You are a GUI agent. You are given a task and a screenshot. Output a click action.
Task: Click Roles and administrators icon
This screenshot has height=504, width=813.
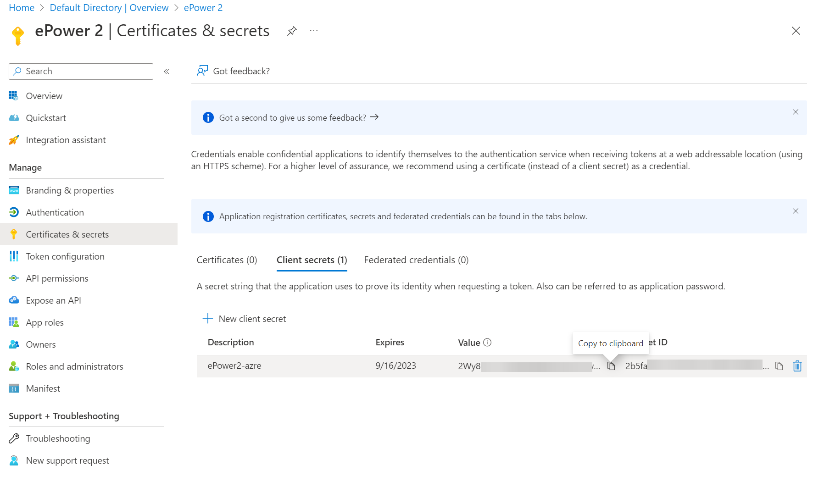pyautogui.click(x=14, y=366)
